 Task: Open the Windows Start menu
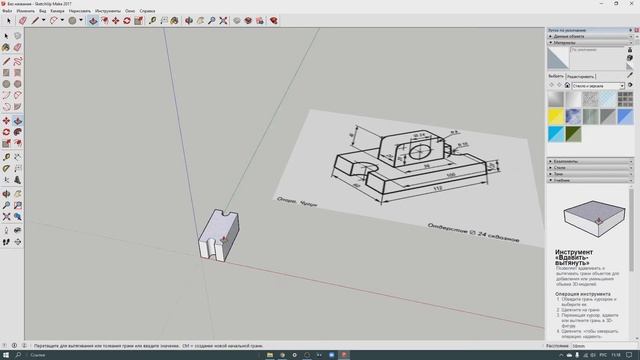point(6,355)
